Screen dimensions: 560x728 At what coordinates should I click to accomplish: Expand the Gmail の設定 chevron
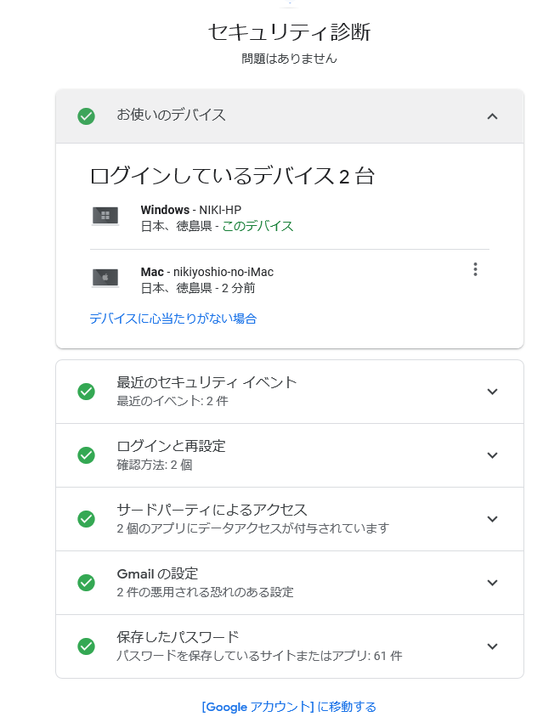[x=492, y=582]
